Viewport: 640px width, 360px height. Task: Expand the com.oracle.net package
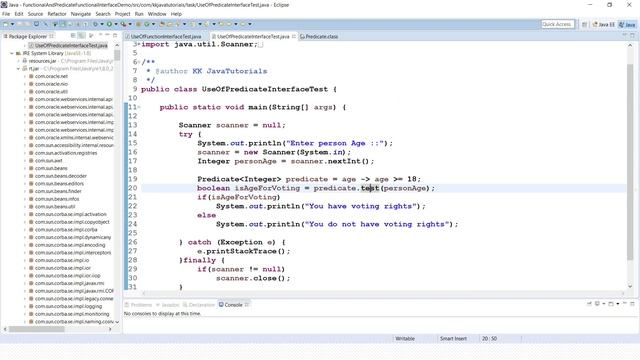(25, 76)
